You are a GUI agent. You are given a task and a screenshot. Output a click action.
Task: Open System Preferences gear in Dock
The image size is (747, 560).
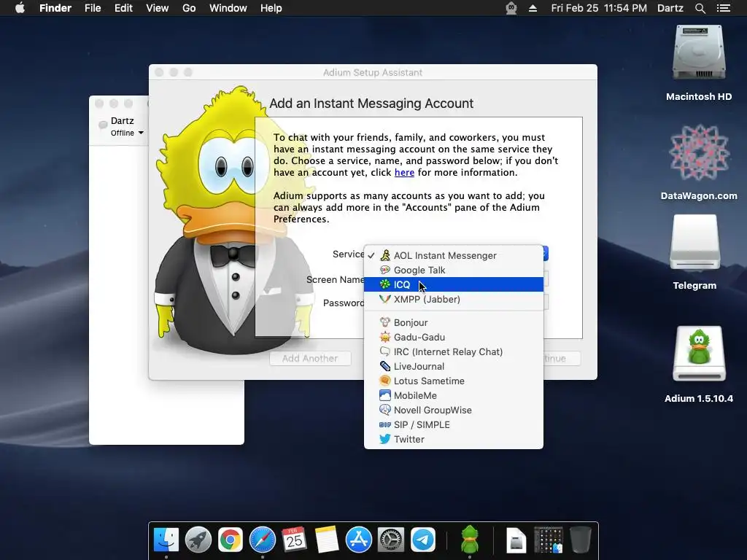tap(391, 540)
